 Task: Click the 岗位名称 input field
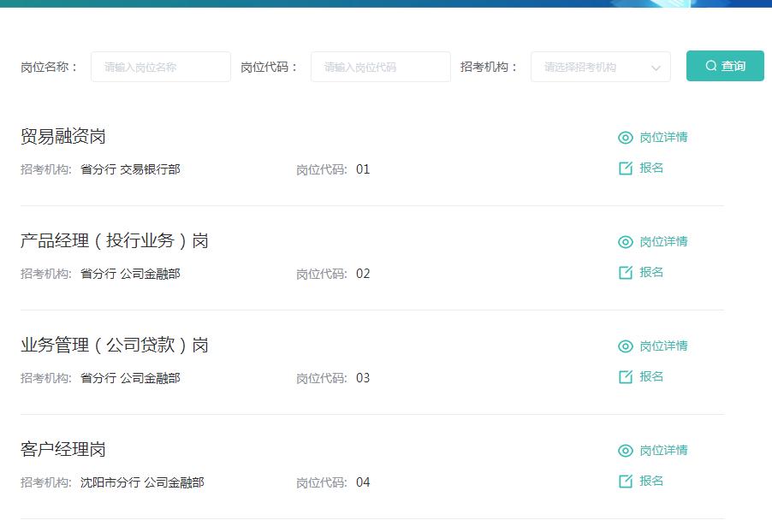160,66
